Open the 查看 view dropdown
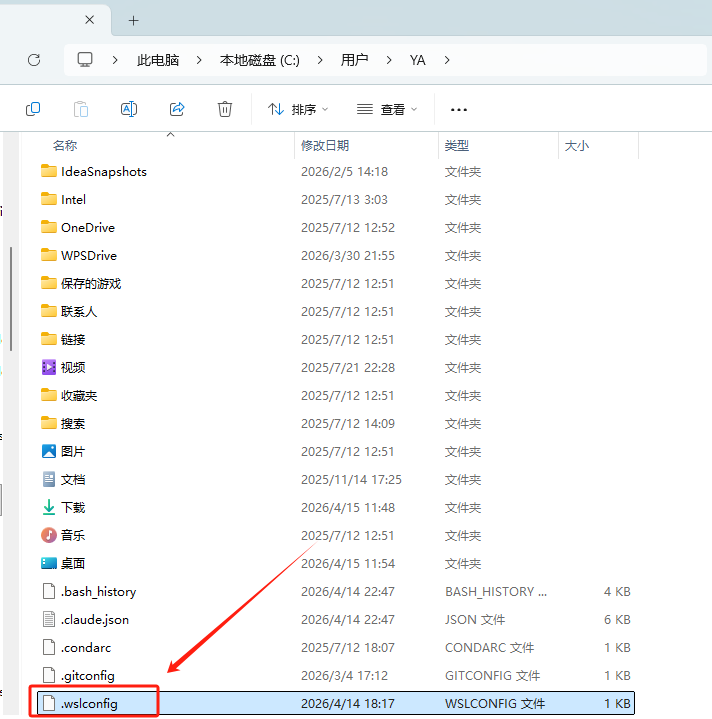 387,110
